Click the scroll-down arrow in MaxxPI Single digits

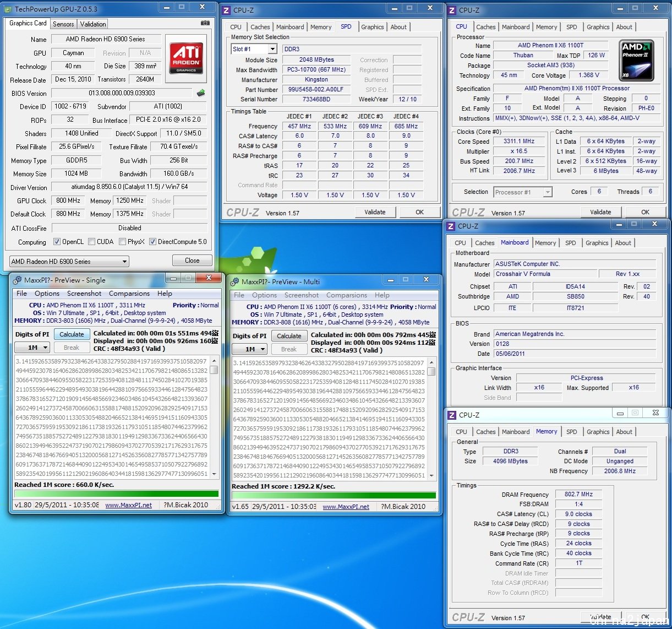click(214, 475)
